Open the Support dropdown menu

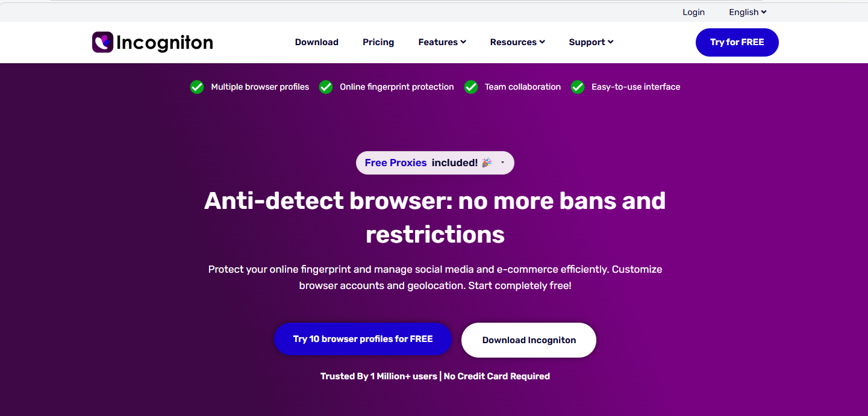pyautogui.click(x=591, y=42)
